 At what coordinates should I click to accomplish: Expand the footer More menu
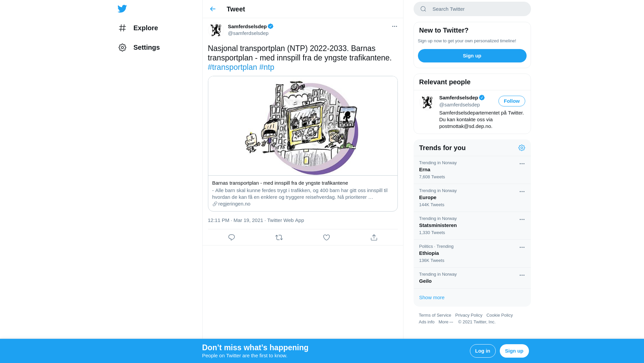446,322
